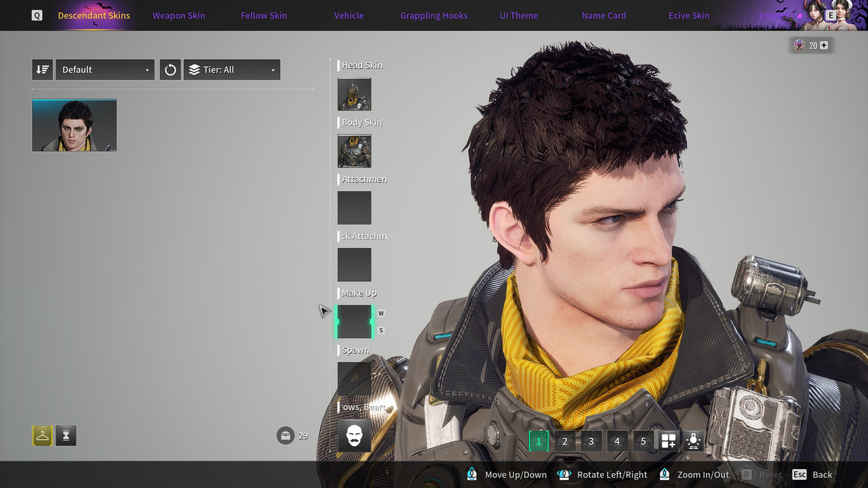Open the Tier: All filter dropdown
This screenshot has height=488, width=868.
click(232, 69)
